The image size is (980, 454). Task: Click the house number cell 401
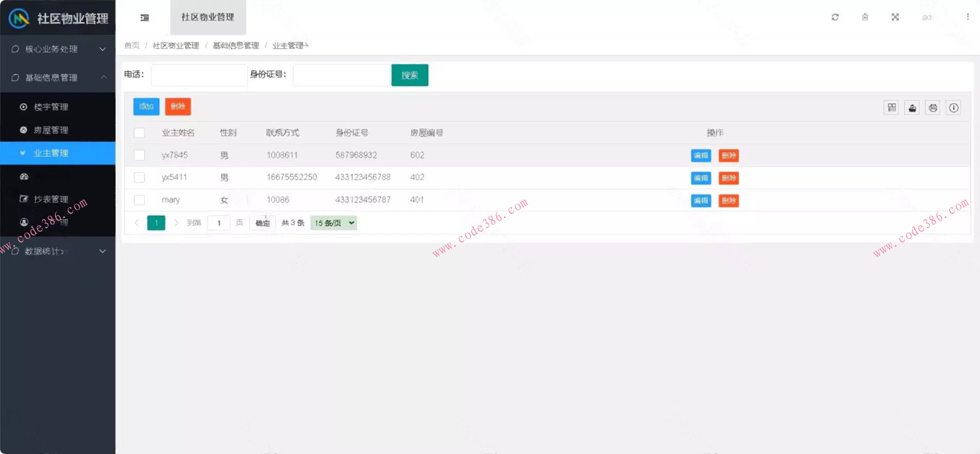(417, 200)
